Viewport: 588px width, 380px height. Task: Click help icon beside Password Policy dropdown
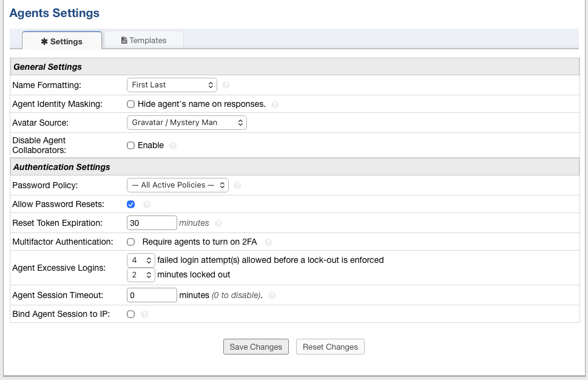pos(237,185)
